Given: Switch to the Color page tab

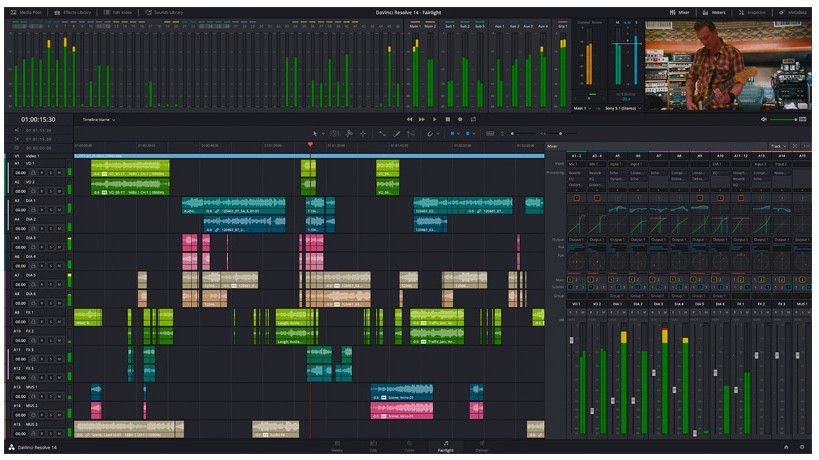Looking at the screenshot, I should pos(410,446).
